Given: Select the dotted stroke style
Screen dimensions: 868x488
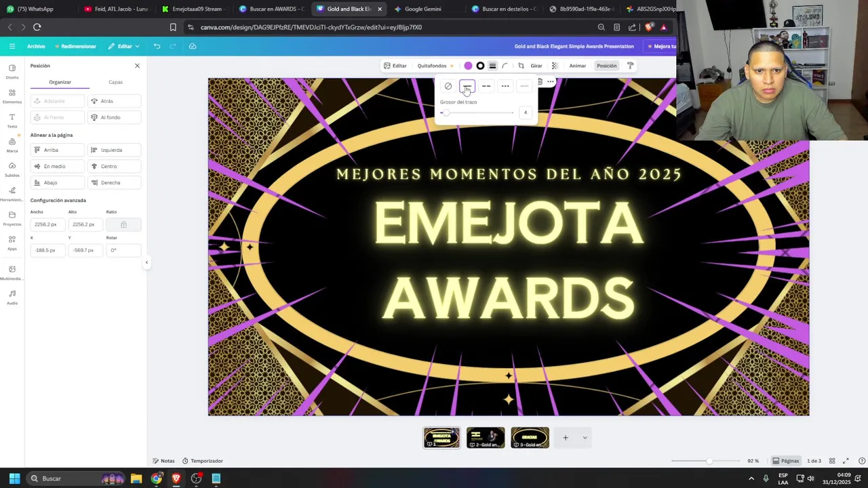Looking at the screenshot, I should coord(524,86).
